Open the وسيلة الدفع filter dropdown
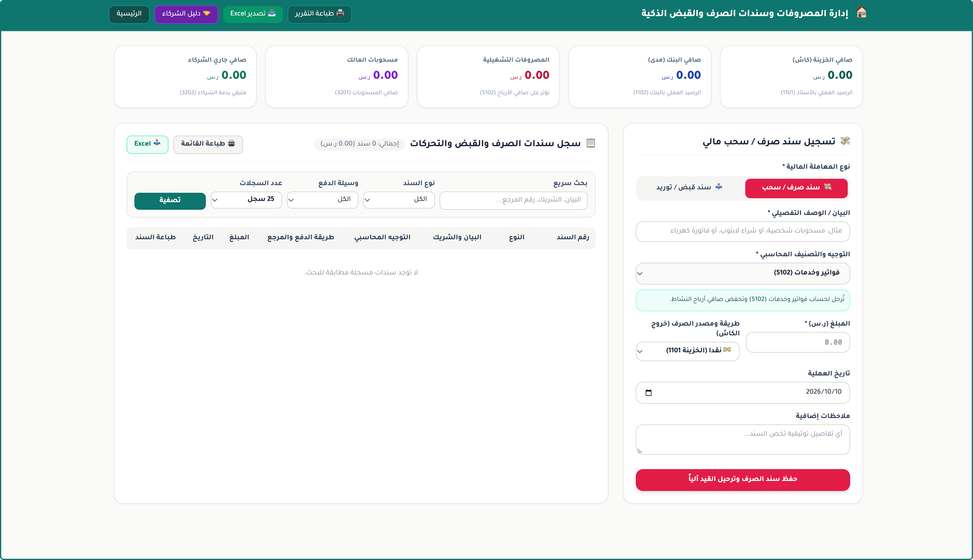This screenshot has height=560, width=973. 323,200
